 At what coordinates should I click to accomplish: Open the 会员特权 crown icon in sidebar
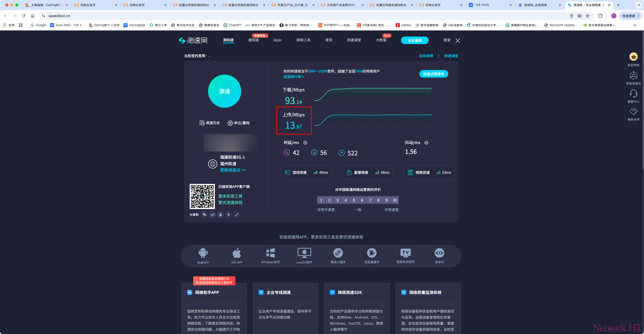coord(633,57)
